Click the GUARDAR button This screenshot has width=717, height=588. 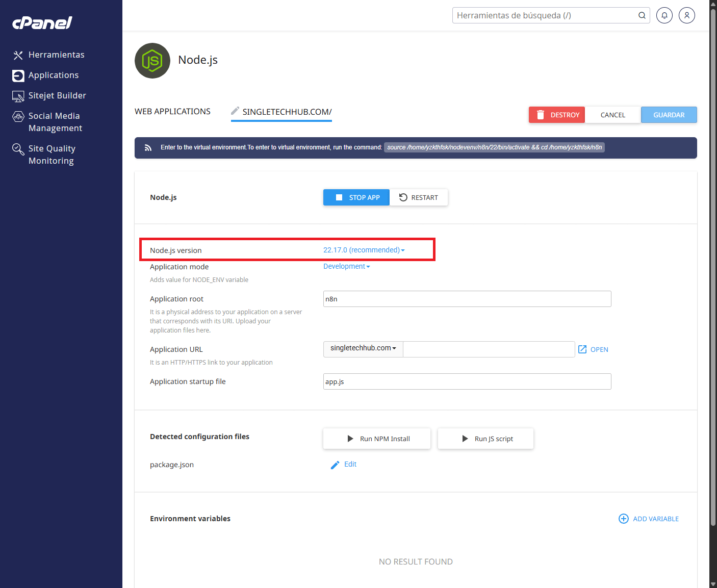669,115
